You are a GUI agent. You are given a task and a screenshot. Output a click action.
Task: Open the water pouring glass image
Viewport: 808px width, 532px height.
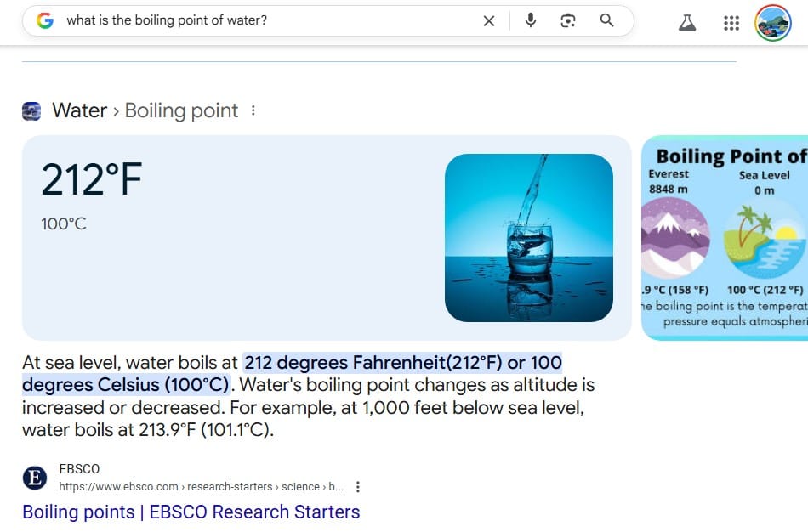point(528,238)
